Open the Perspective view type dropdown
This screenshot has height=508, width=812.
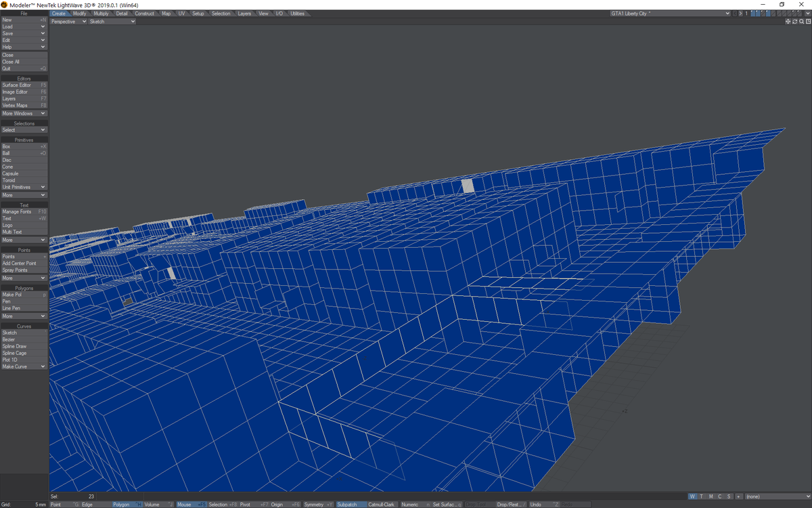click(x=69, y=22)
